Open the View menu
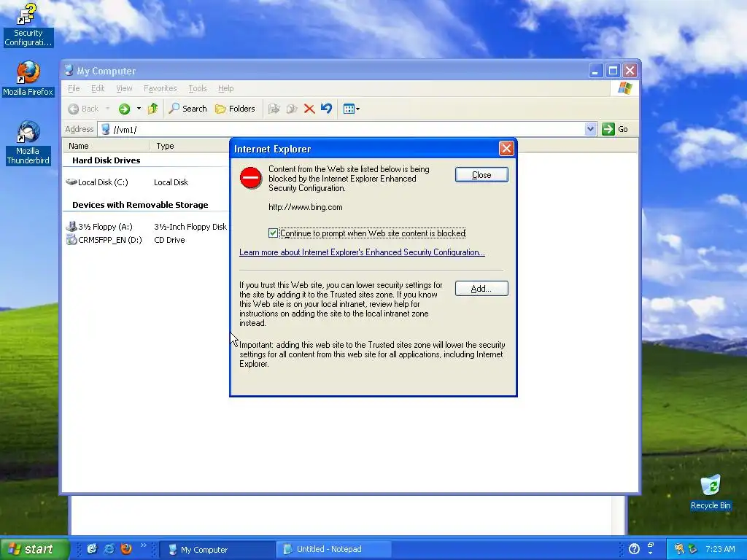Screen dimensions: 747x560 (x=124, y=88)
